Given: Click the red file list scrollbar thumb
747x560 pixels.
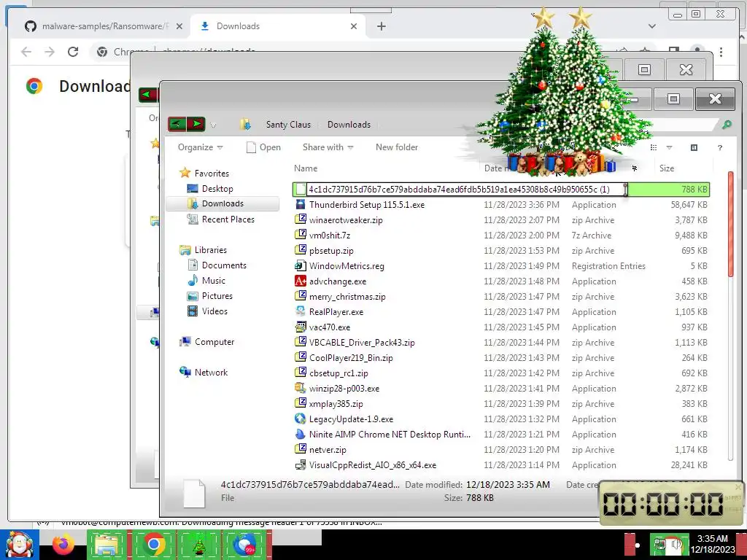Looking at the screenshot, I should click(x=731, y=224).
